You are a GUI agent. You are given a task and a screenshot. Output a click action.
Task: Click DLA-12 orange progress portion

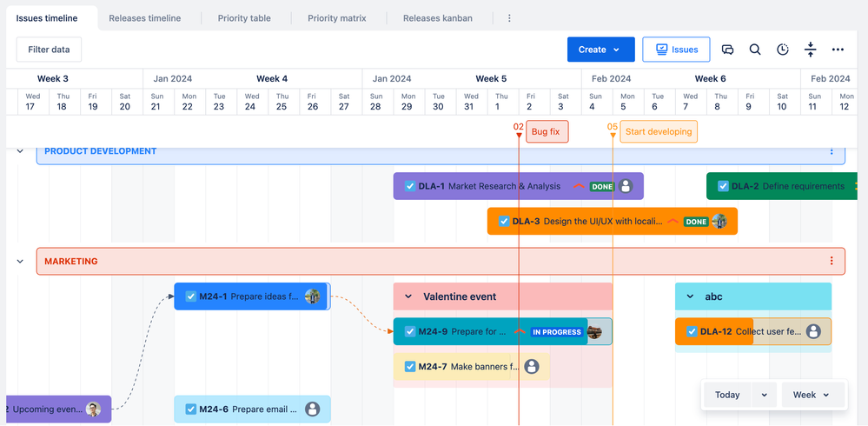(x=714, y=331)
